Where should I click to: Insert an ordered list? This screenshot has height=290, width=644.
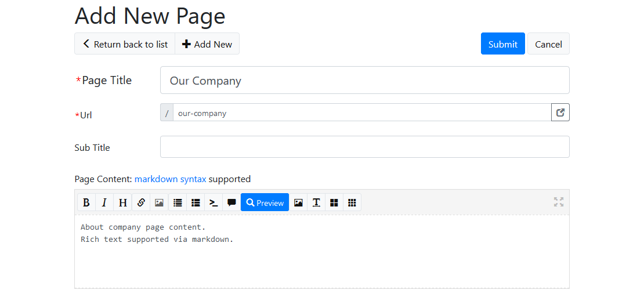[196, 202]
